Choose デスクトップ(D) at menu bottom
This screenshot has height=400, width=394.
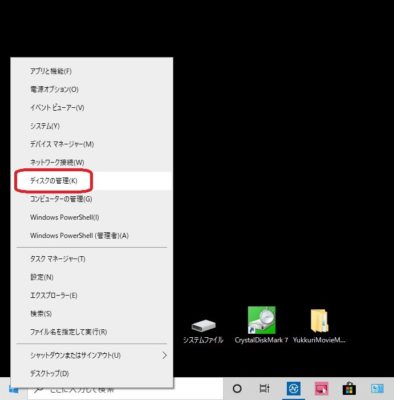point(92,373)
